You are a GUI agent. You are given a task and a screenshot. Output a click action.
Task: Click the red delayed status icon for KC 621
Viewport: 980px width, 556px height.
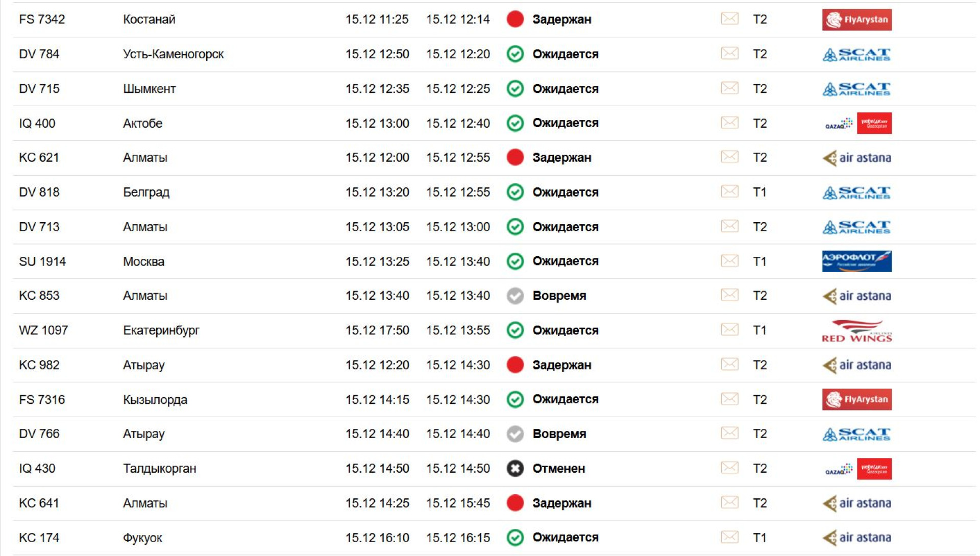pos(515,157)
